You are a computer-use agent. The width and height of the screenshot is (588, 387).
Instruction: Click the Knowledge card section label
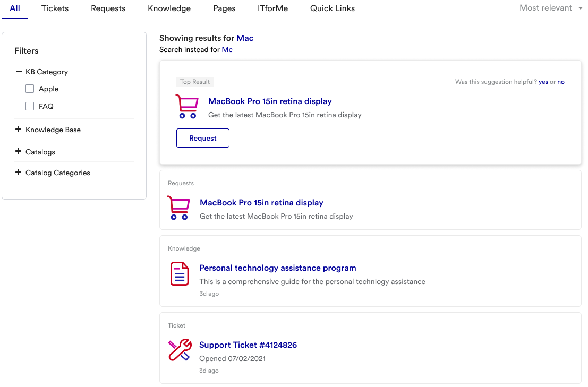click(x=184, y=248)
